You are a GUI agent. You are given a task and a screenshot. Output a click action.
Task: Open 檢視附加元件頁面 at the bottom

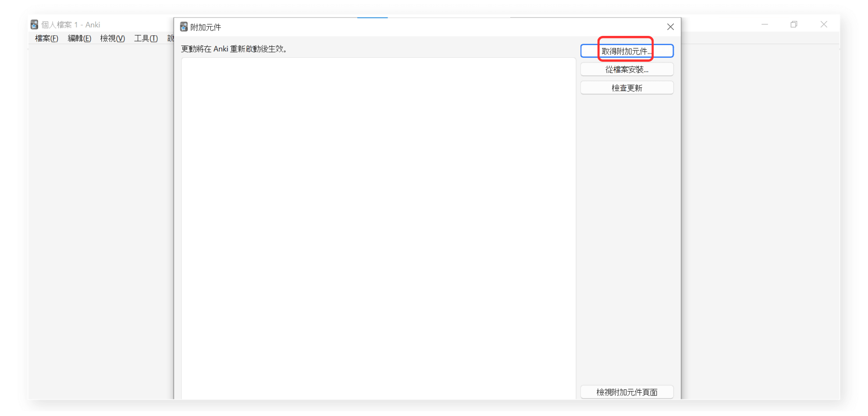[626, 392]
